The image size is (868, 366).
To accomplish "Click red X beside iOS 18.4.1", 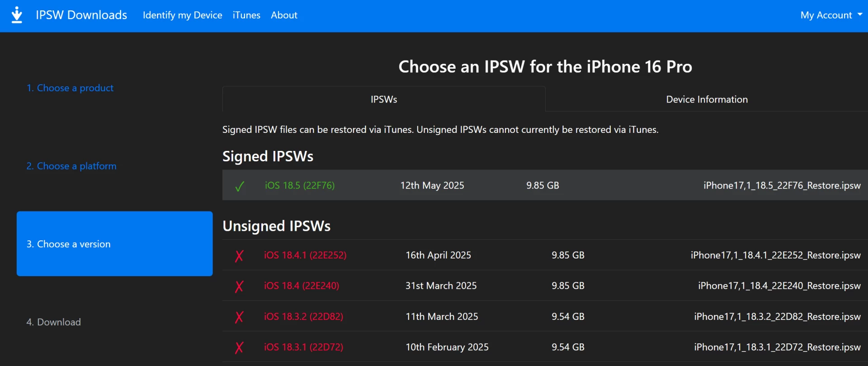I will pos(239,256).
